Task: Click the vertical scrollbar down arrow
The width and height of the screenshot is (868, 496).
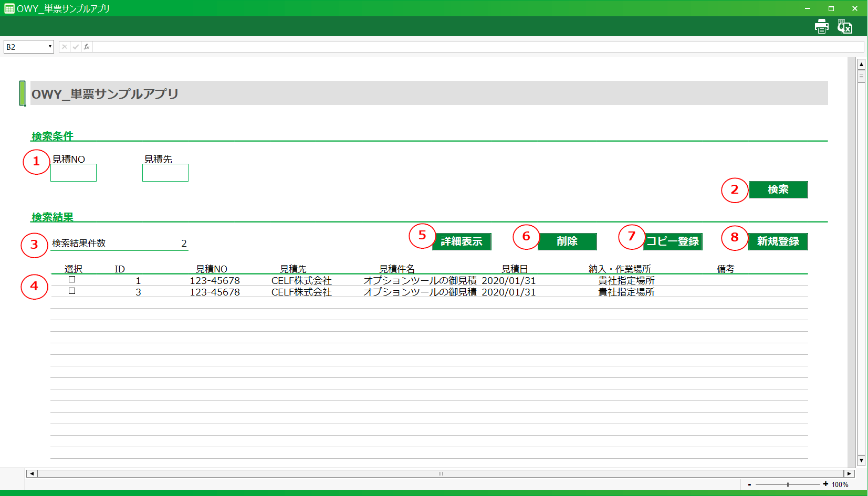Action: 861,461
